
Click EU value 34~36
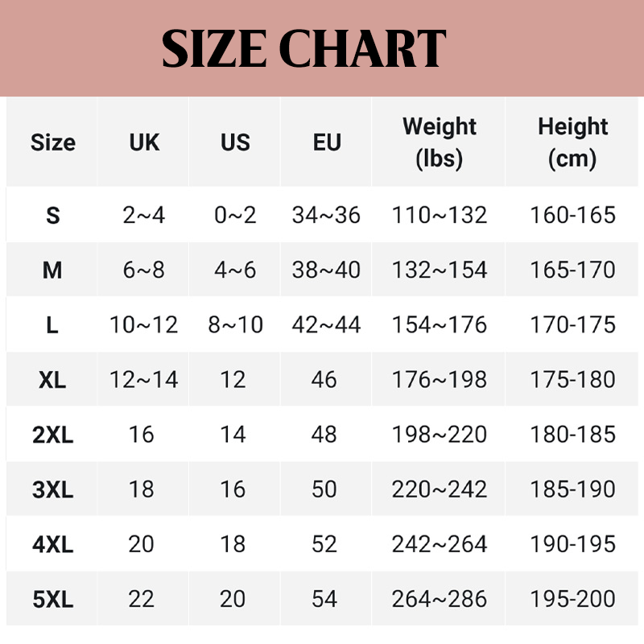click(x=326, y=216)
